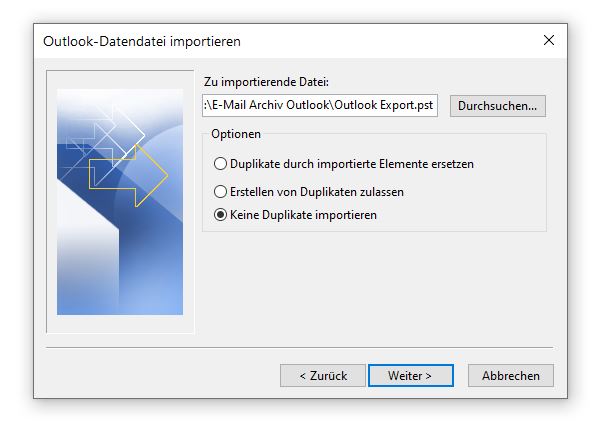Open file browser with Durchsuchen... button
Screen dimensions: 603x425
(498, 106)
